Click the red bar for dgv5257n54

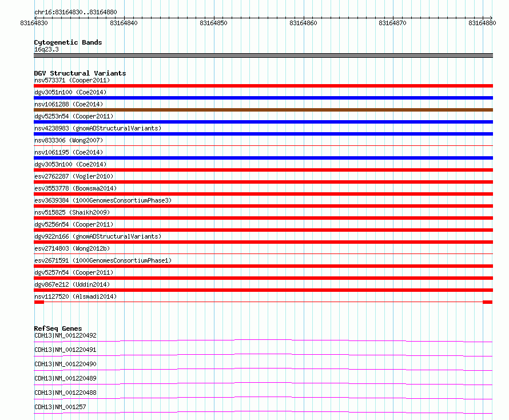coord(263,278)
